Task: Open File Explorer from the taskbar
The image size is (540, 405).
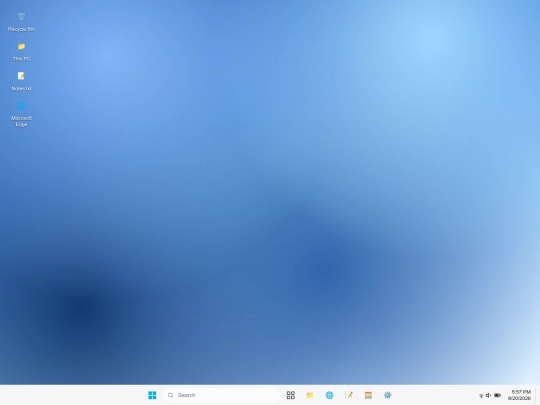Action: pyautogui.click(x=310, y=395)
